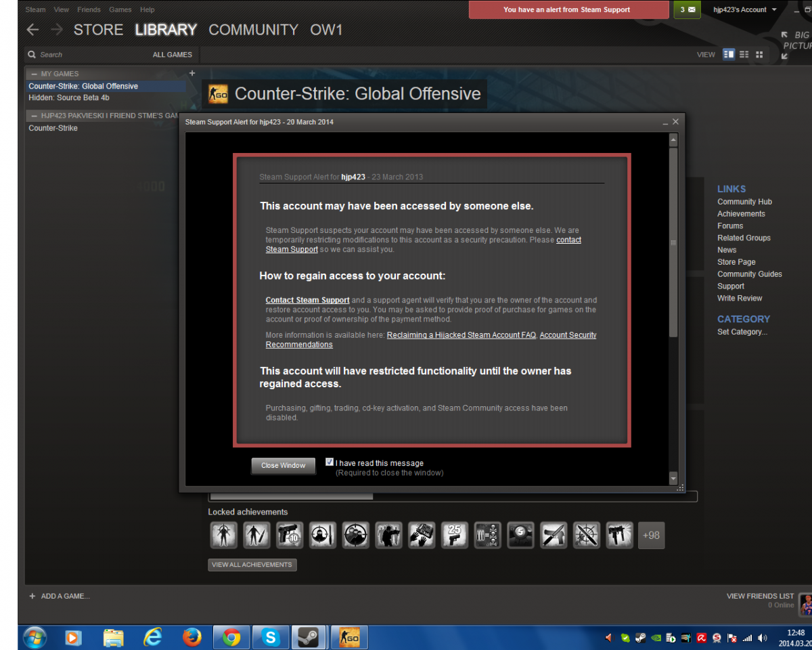Click the knife over pistol achievement
The height and width of the screenshot is (650, 812).
[x=554, y=535]
